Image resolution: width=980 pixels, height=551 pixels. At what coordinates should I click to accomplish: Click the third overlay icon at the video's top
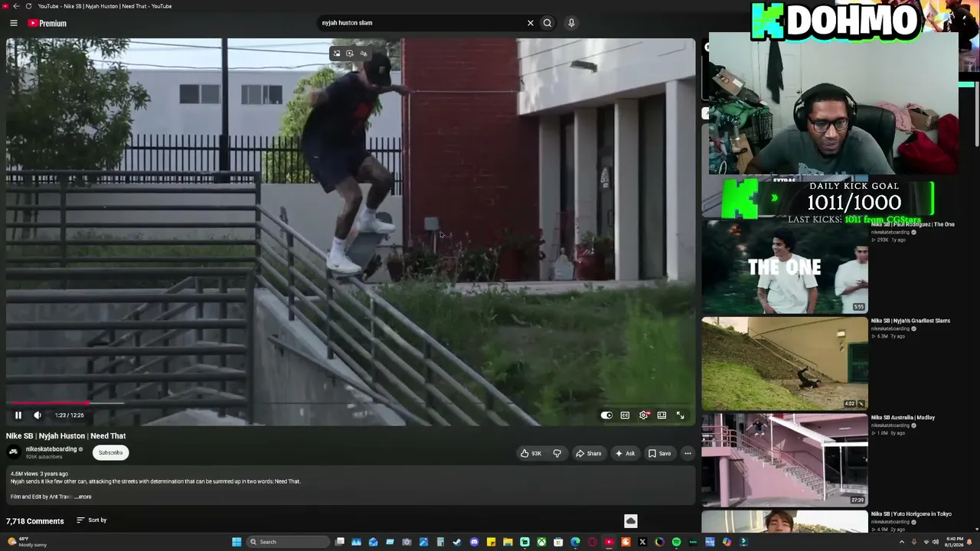pos(363,54)
